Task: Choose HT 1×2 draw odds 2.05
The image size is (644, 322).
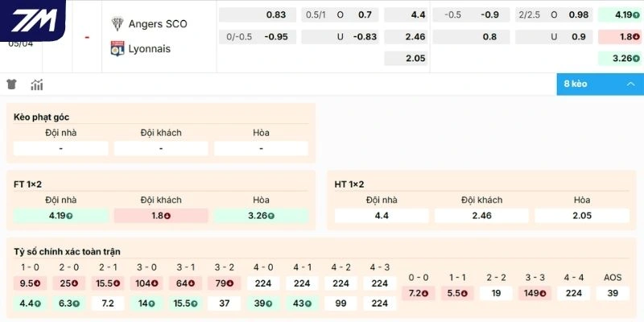Action: (x=582, y=216)
